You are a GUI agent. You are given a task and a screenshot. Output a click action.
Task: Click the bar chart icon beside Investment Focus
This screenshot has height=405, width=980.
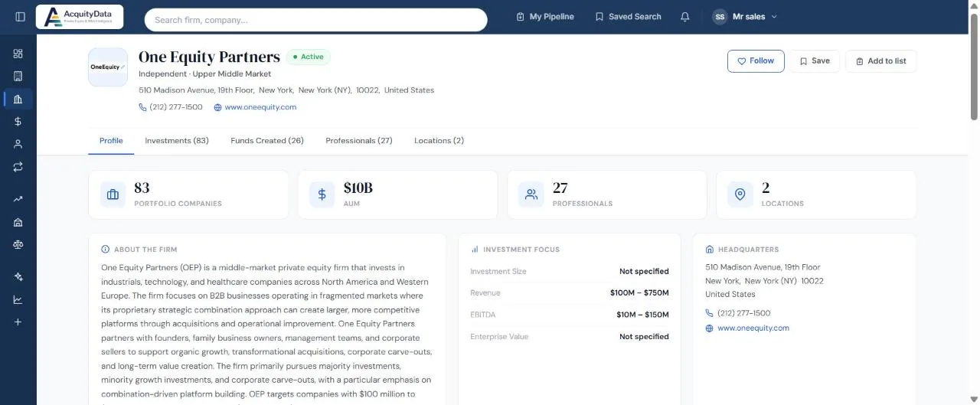475,250
